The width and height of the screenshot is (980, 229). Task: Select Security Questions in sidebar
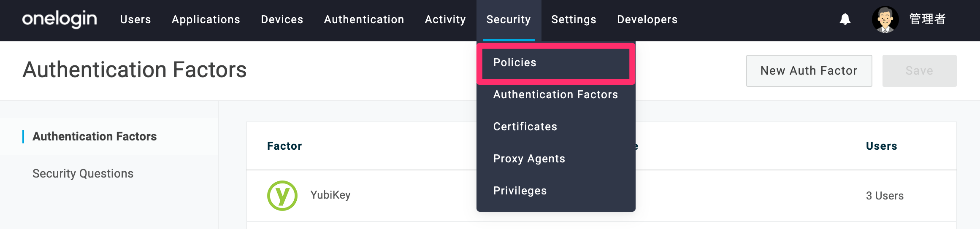point(83,173)
